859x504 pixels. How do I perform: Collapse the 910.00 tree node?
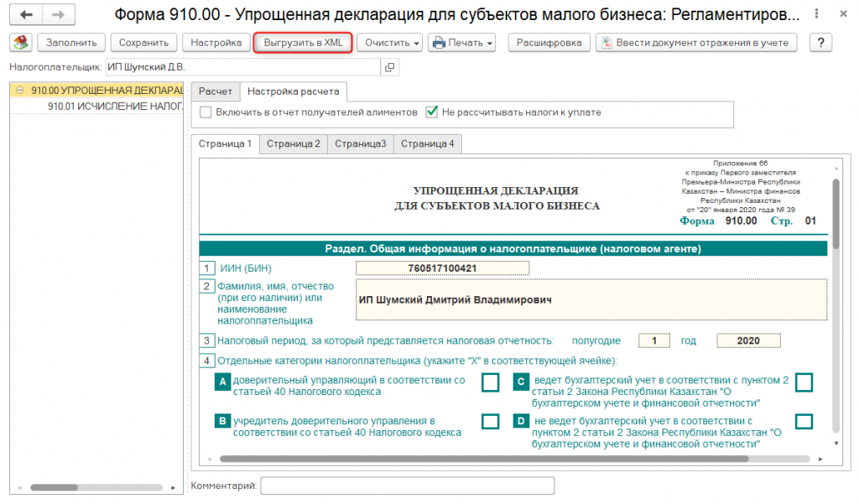point(19,90)
